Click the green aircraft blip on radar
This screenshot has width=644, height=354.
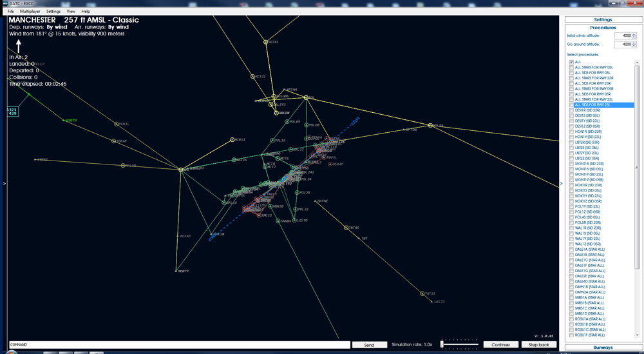[29, 94]
